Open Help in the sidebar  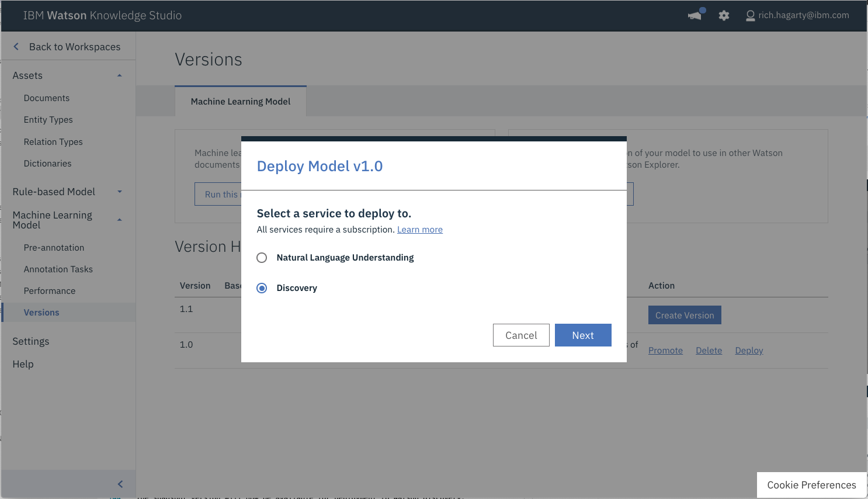[x=23, y=364]
